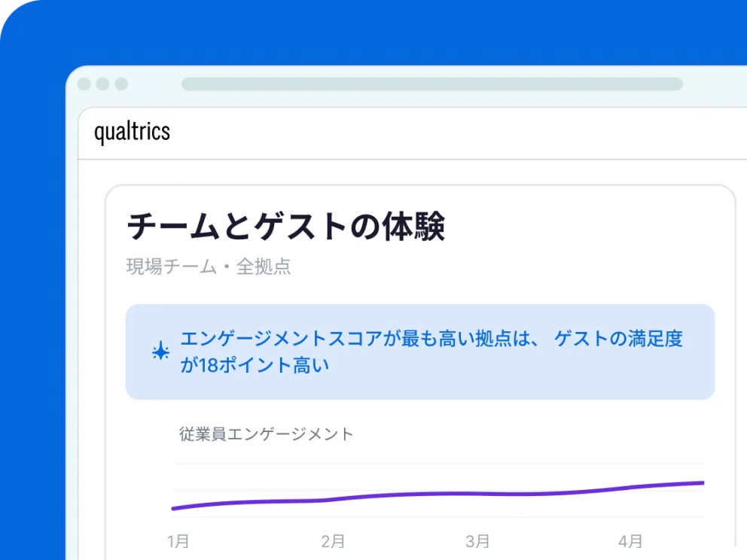Open the チームとゲストの体験 heading

(x=286, y=227)
